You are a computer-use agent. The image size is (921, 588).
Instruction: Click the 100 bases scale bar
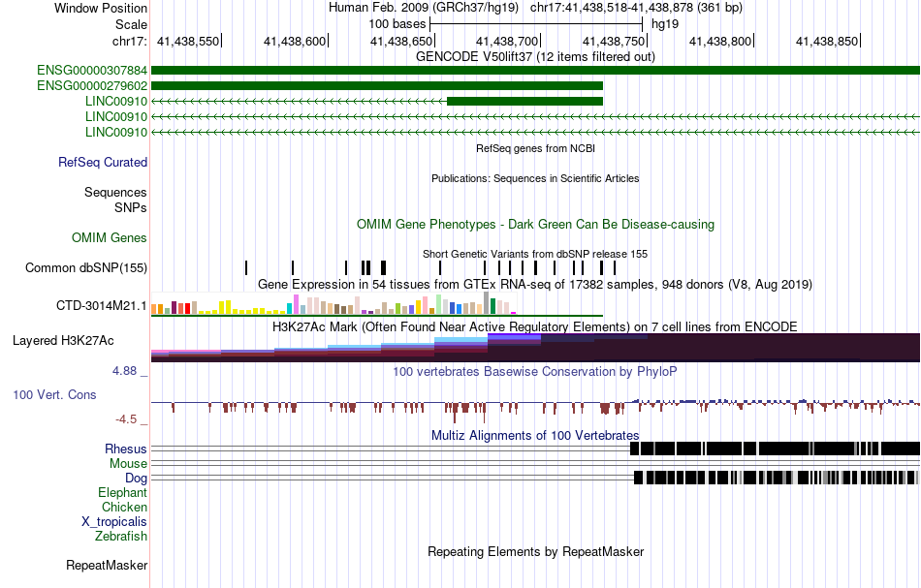coord(536,24)
